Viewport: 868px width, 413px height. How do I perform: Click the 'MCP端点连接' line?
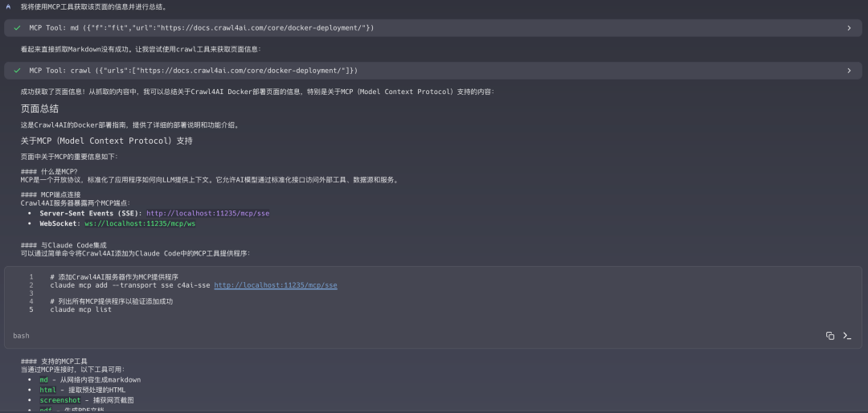point(51,194)
